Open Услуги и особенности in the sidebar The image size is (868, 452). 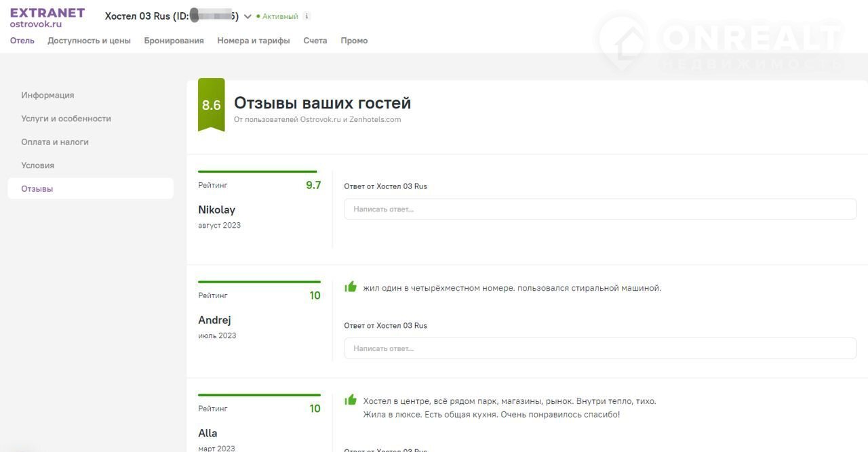point(66,119)
